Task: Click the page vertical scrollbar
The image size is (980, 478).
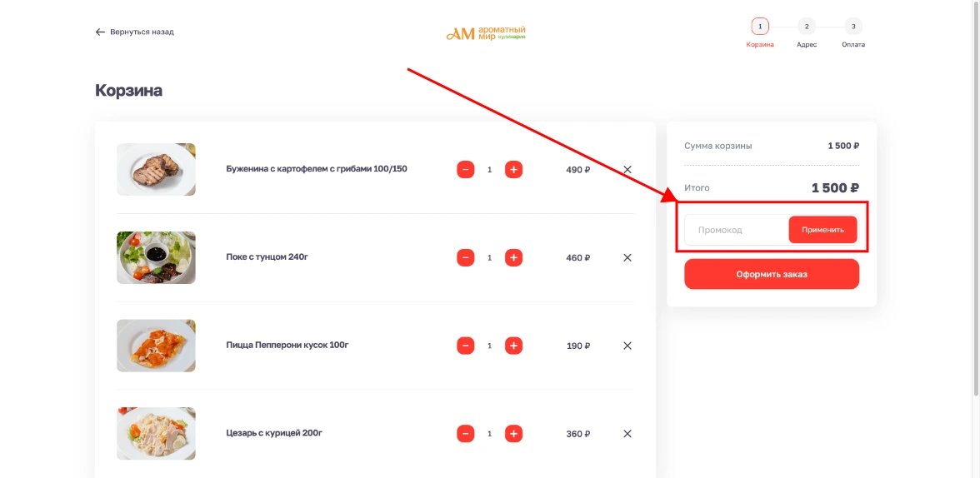Action: pyautogui.click(x=976, y=200)
